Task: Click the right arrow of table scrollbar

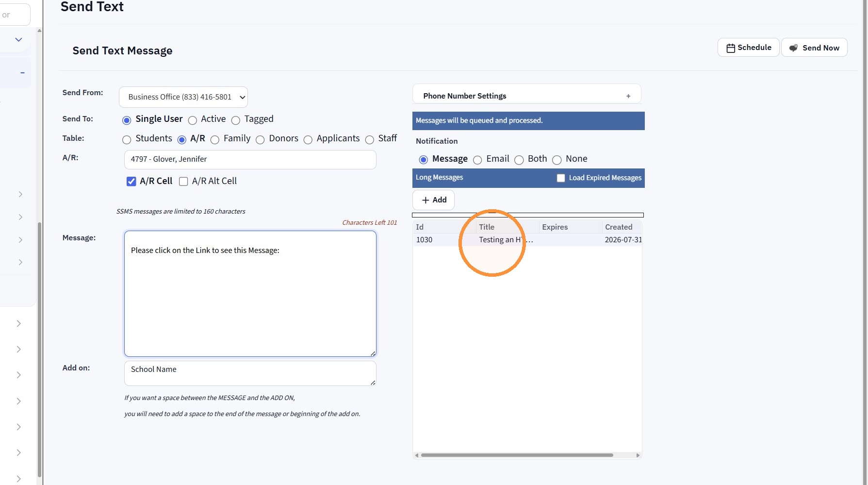Action: (638, 455)
